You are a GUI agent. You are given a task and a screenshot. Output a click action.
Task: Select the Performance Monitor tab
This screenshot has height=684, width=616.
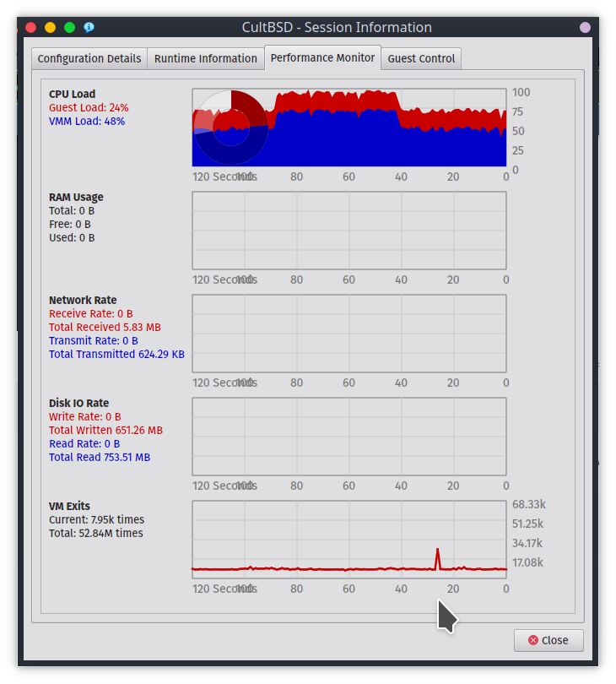coord(322,57)
